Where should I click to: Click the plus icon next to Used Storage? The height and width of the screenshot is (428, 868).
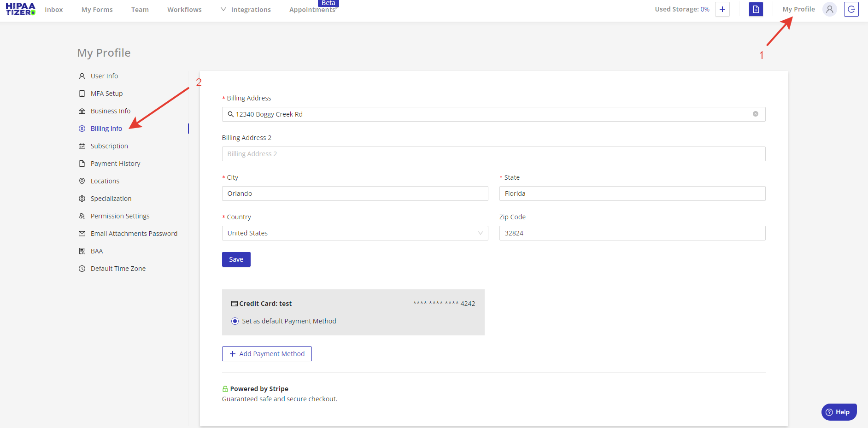tap(722, 9)
